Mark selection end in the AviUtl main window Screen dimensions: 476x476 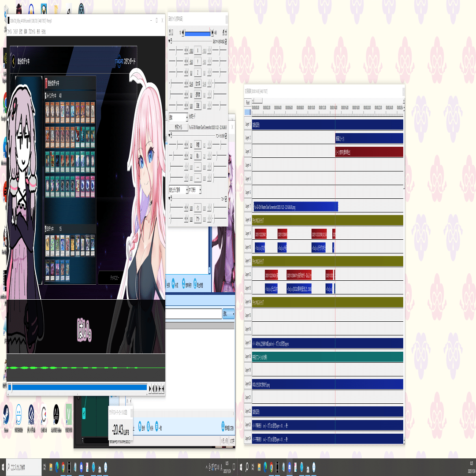pos(163,388)
